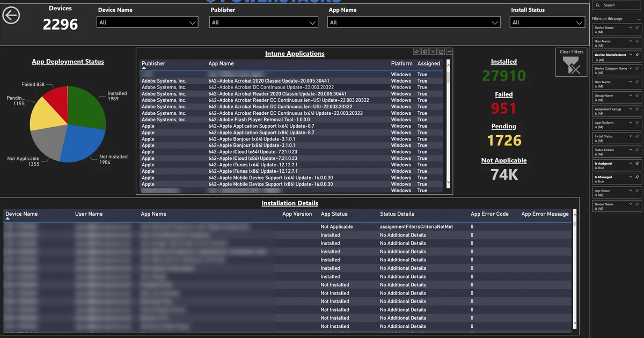Click in the filters pane Search box
The height and width of the screenshot is (338, 644).
point(616,5)
